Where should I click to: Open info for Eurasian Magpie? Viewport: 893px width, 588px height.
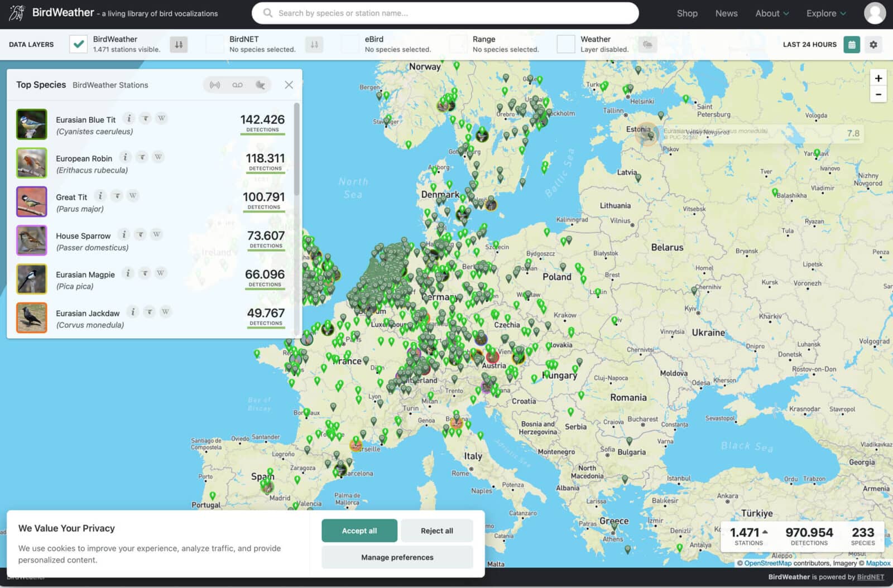click(128, 273)
